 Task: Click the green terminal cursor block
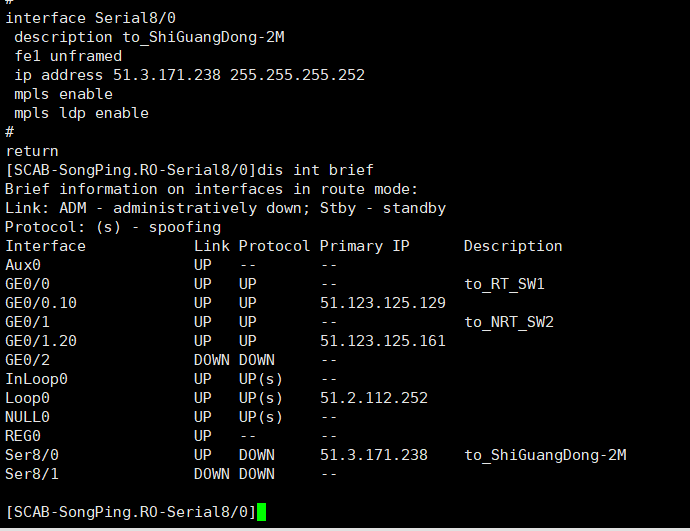pyautogui.click(x=262, y=512)
